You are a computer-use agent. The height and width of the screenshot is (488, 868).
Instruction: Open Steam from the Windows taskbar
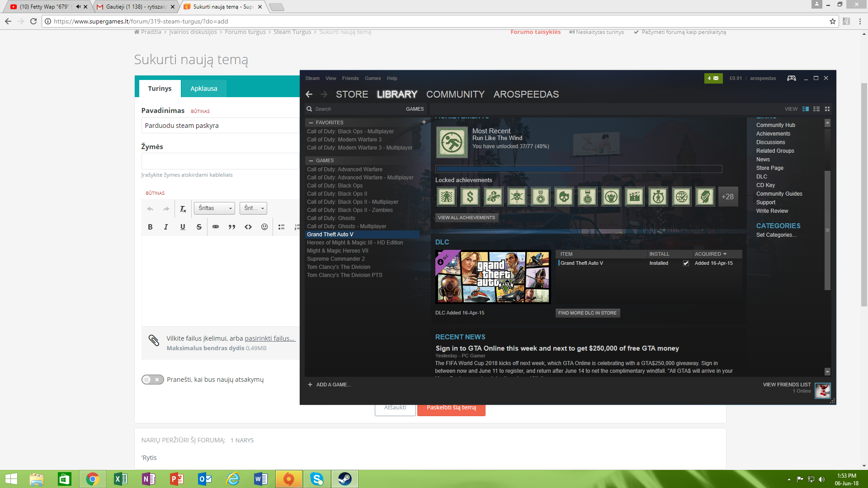[x=345, y=479]
